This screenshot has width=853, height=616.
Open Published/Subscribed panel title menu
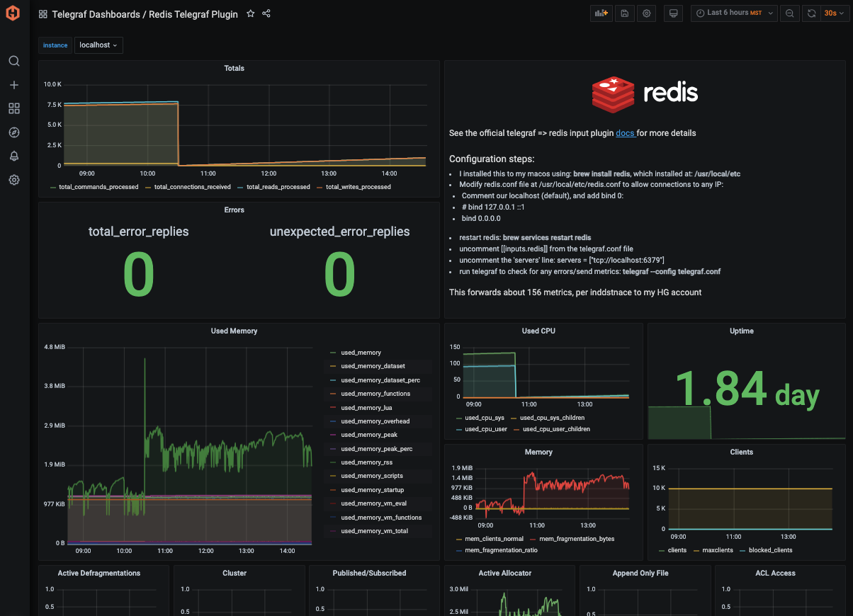point(370,573)
